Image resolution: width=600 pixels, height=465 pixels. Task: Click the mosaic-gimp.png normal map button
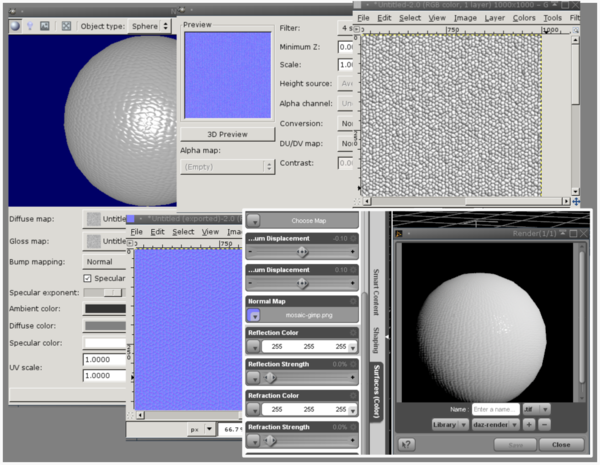309,315
